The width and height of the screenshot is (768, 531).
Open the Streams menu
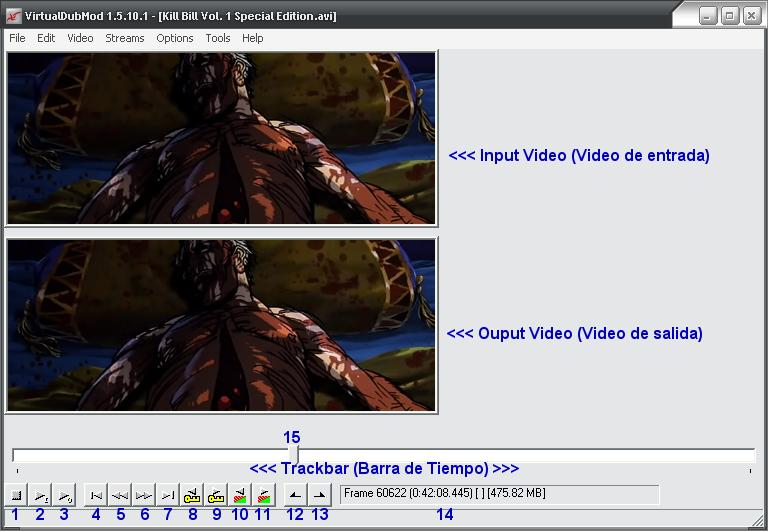124,38
